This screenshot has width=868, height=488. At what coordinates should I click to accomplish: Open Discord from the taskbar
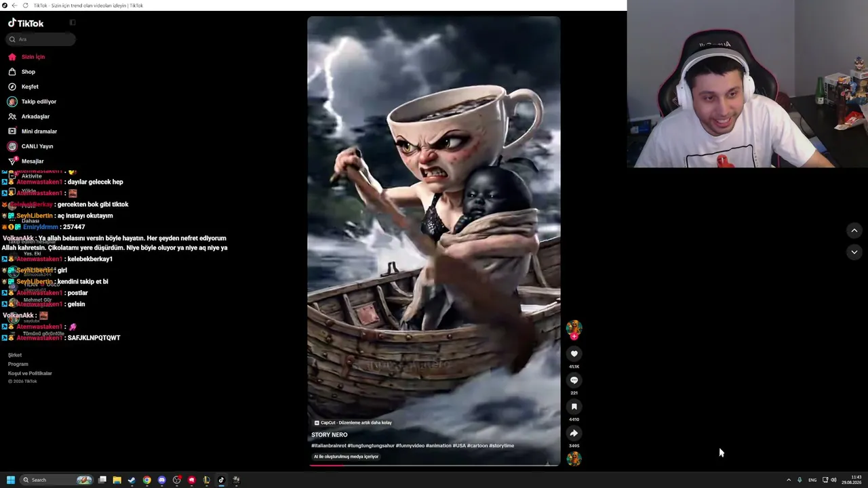pos(162,480)
